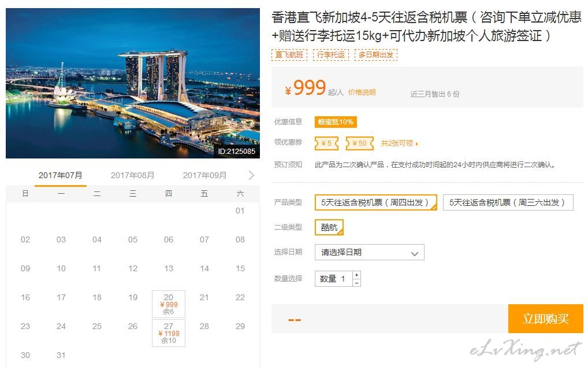Viewport: 588px width, 369px height.
Task: Click the ID:2125085 label on photo
Action: click(x=237, y=152)
